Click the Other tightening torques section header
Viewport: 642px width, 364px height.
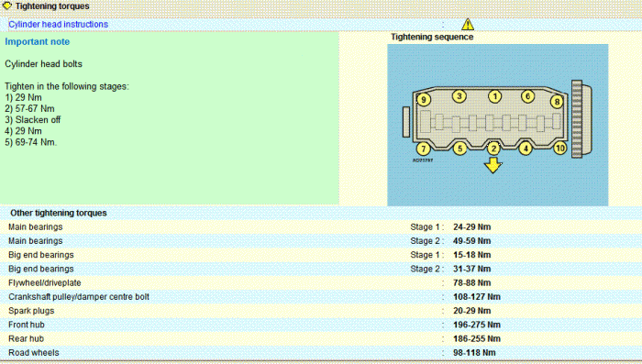point(59,213)
